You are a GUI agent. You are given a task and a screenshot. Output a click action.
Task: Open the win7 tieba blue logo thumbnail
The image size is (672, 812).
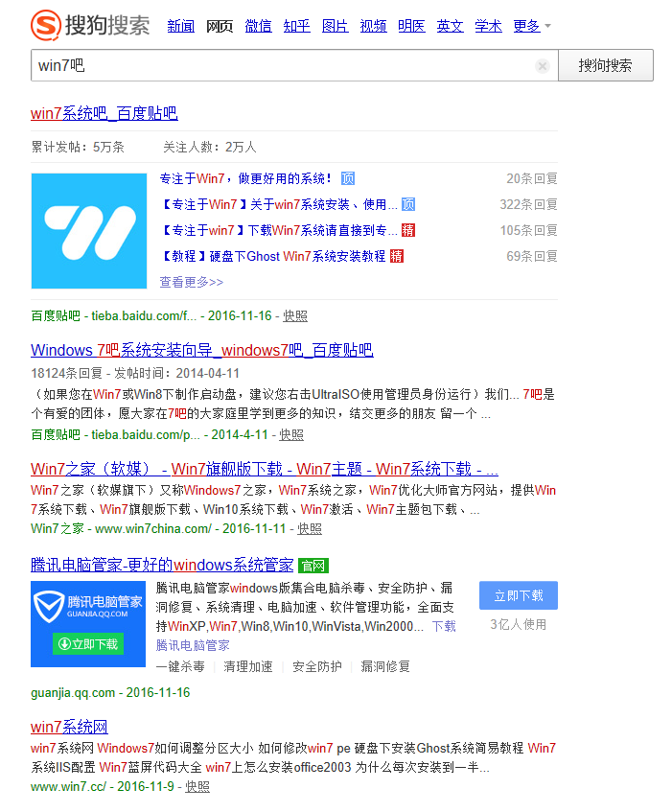pos(89,230)
